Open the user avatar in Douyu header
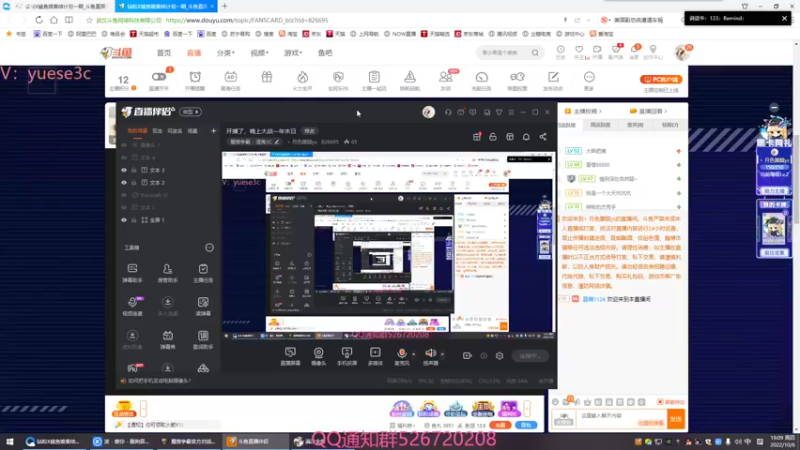The width and height of the screenshot is (800, 450). 682,53
